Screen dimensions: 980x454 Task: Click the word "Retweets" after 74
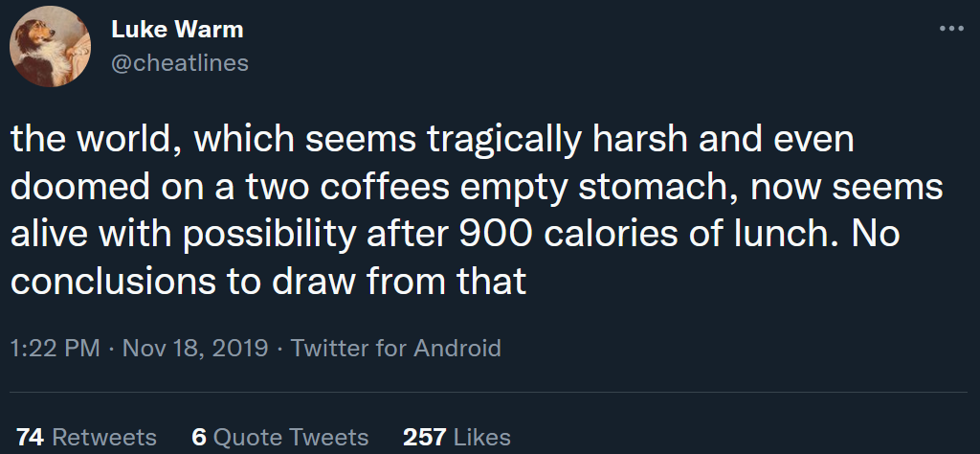(104, 438)
